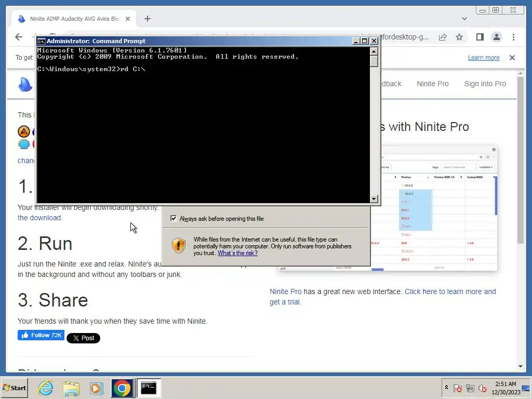Screen dimensions: 532x399
Task: Click the '3. Share' heading text
Action: click(x=53, y=300)
